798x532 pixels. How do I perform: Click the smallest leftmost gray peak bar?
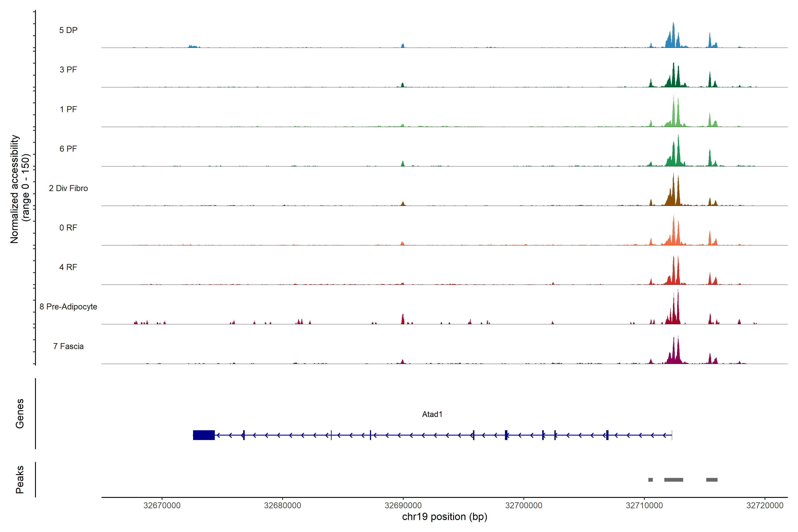tap(650, 480)
